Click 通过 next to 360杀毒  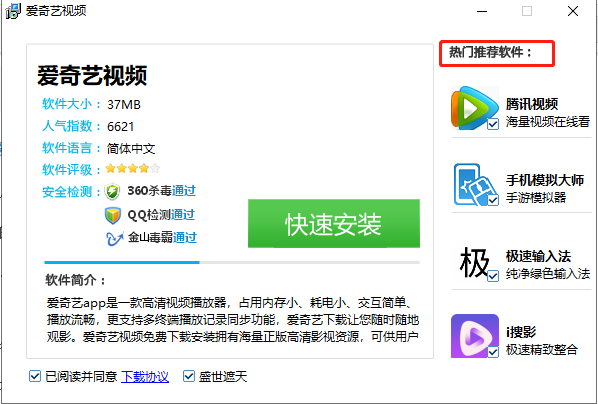point(184,190)
